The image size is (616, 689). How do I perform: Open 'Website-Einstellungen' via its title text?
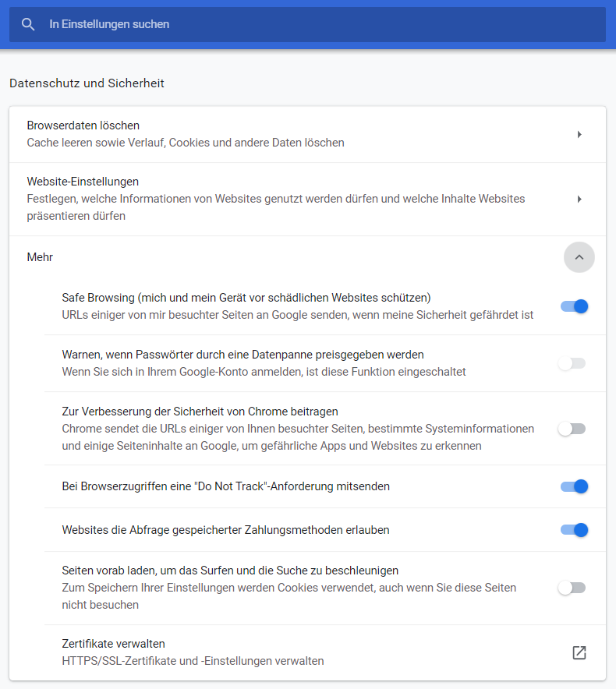83,182
